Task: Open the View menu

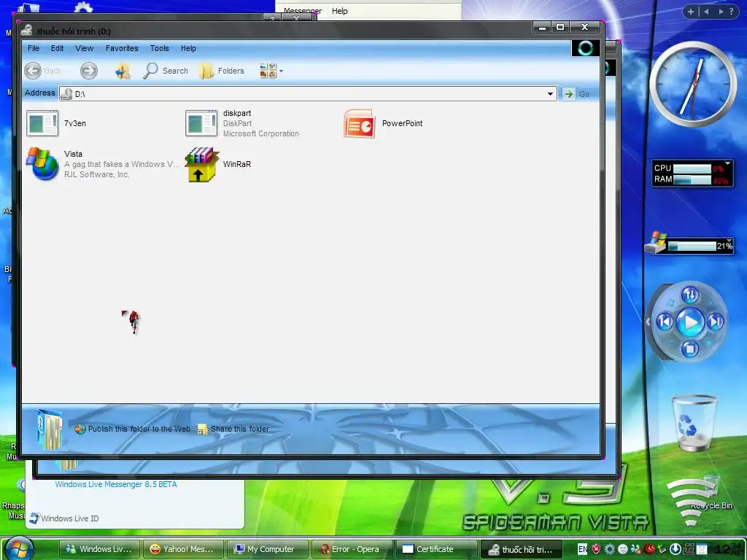Action: (85, 48)
